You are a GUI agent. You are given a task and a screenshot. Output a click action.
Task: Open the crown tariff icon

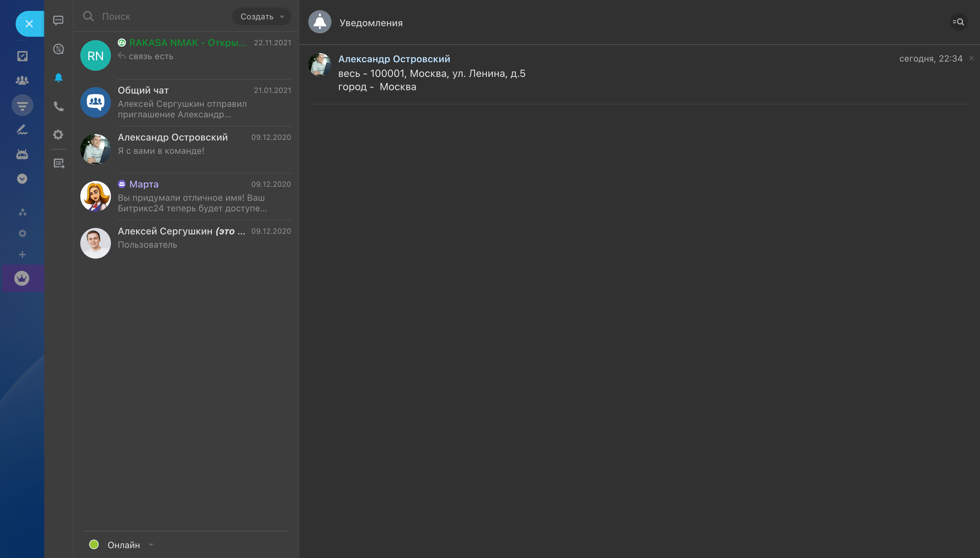(22, 278)
